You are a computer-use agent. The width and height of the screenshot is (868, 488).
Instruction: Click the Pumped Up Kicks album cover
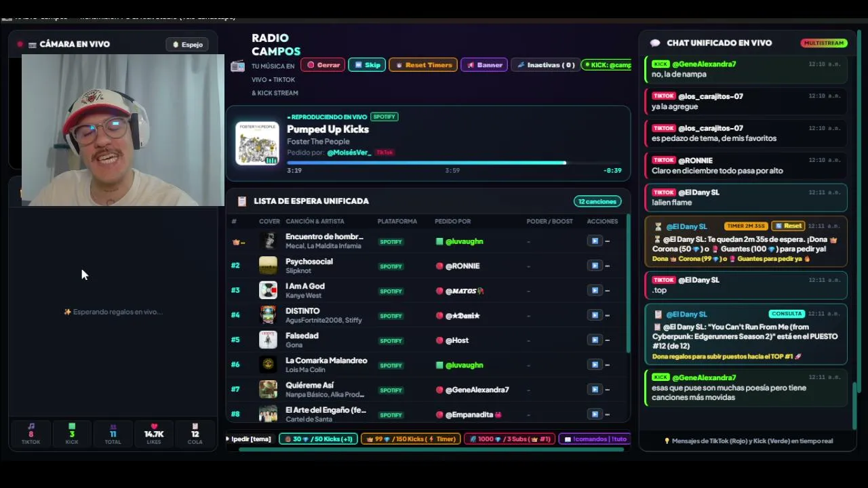click(257, 143)
